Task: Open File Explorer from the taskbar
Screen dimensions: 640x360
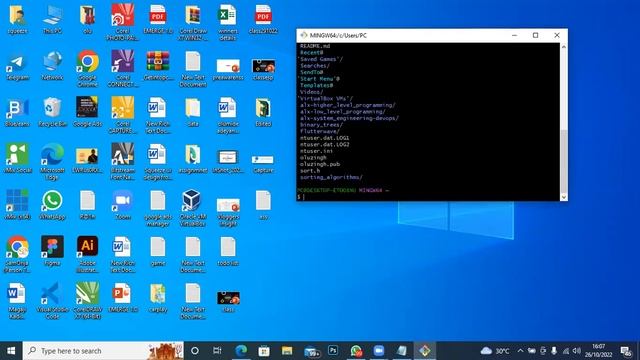Action: [x=287, y=351]
